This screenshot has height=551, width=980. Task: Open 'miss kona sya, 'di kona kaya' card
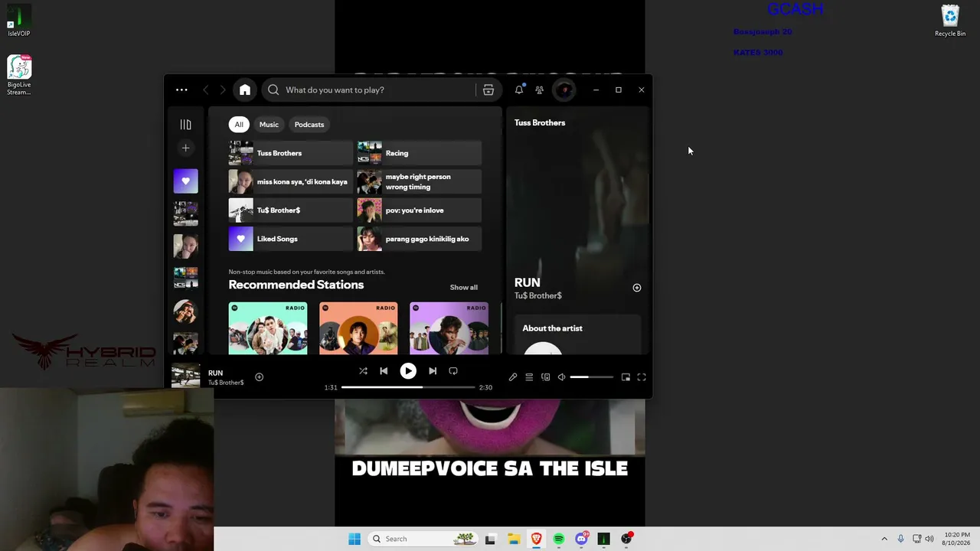[x=291, y=181]
